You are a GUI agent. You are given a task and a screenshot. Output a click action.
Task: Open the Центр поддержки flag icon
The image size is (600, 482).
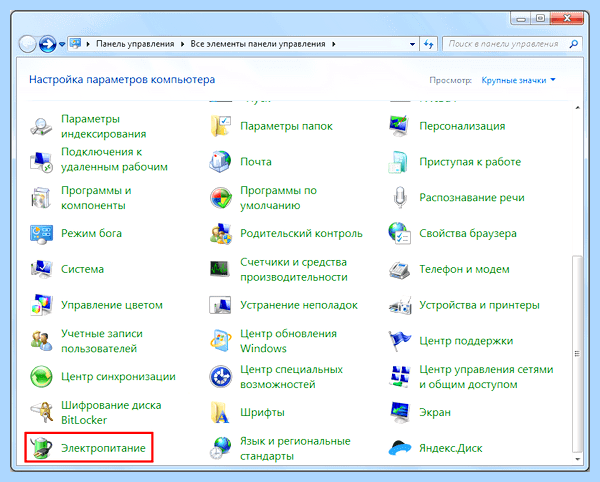pos(400,340)
